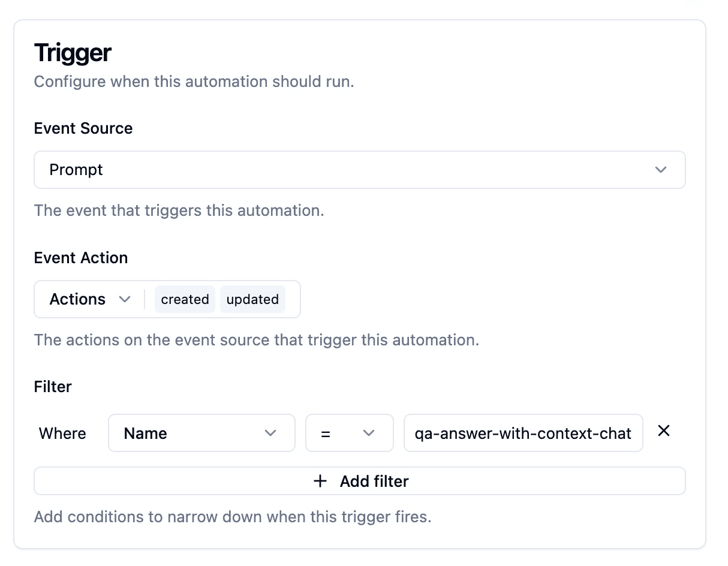
Task: Click the Where label in the Filter section
Action: [62, 433]
